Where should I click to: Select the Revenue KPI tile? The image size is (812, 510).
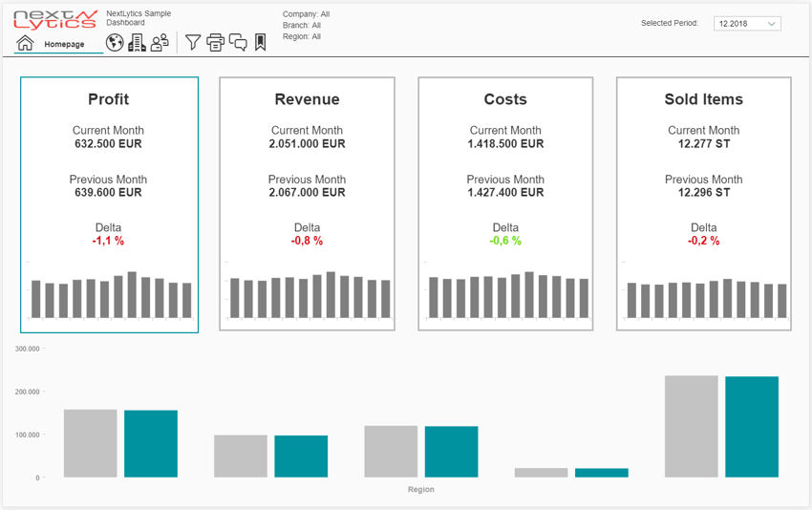point(307,143)
